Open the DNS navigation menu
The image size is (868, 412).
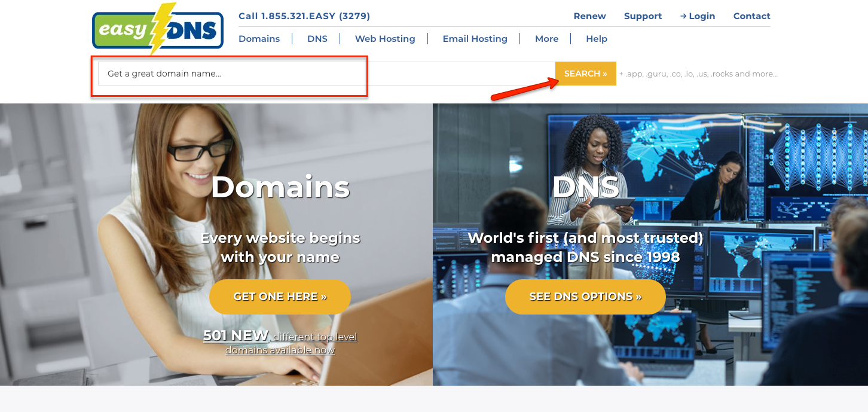pos(317,38)
